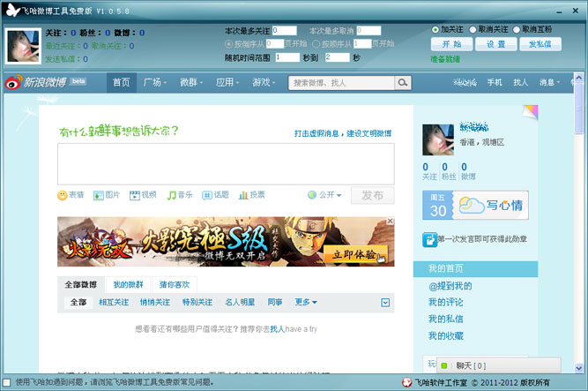Screen dimensions: 588x391
Task: Open the 消息 dropdown in nav bar
Action: [549, 82]
